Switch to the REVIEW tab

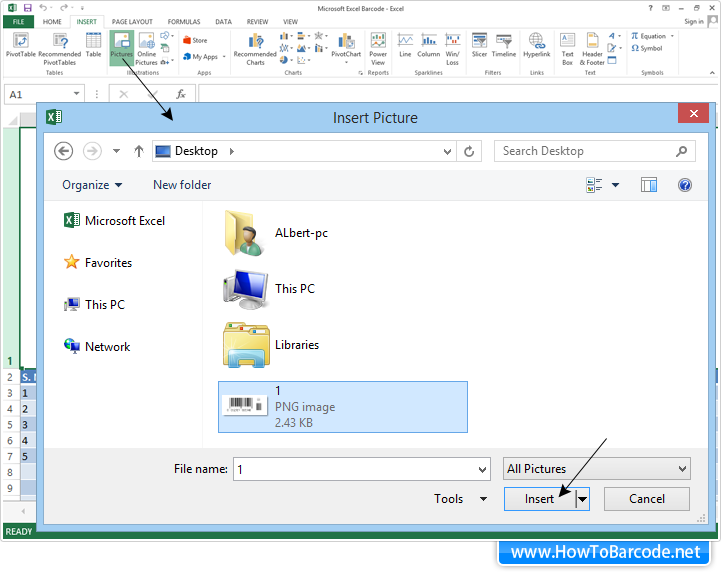click(258, 22)
